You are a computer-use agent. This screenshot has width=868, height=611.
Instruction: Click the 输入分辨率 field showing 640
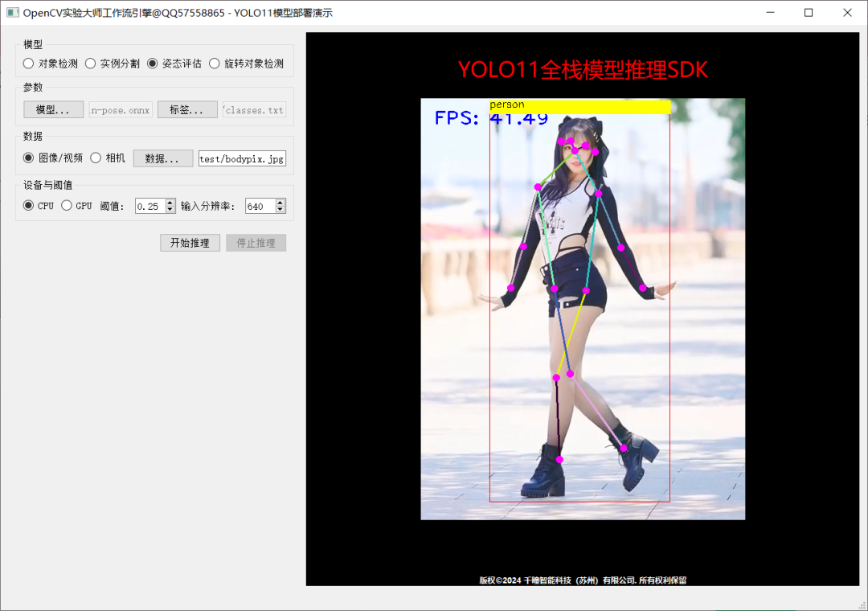point(260,206)
